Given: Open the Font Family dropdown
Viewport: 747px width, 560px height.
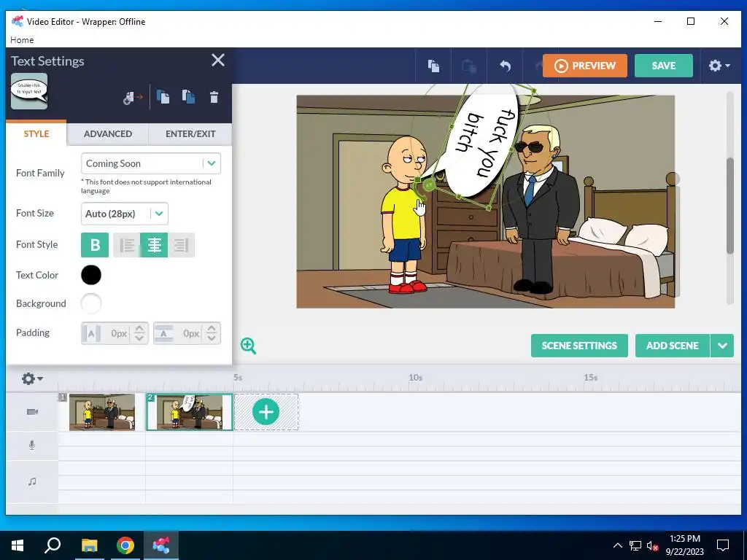Looking at the screenshot, I should point(151,163).
